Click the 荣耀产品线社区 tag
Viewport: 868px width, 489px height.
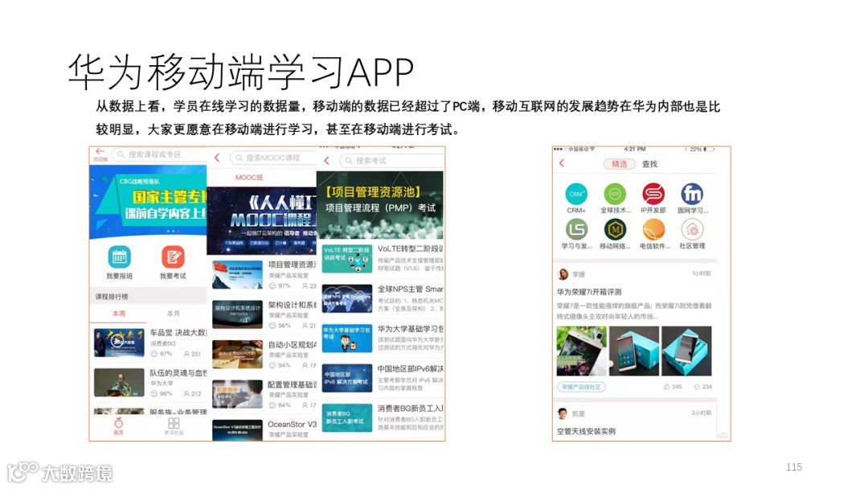[581, 387]
